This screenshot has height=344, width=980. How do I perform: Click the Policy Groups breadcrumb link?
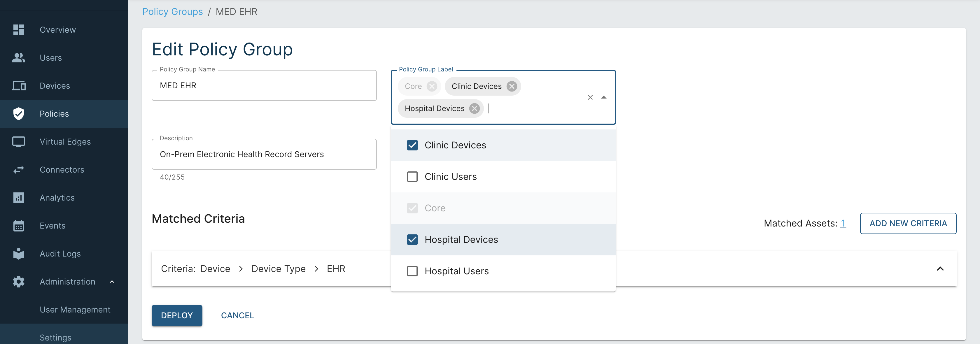(172, 12)
